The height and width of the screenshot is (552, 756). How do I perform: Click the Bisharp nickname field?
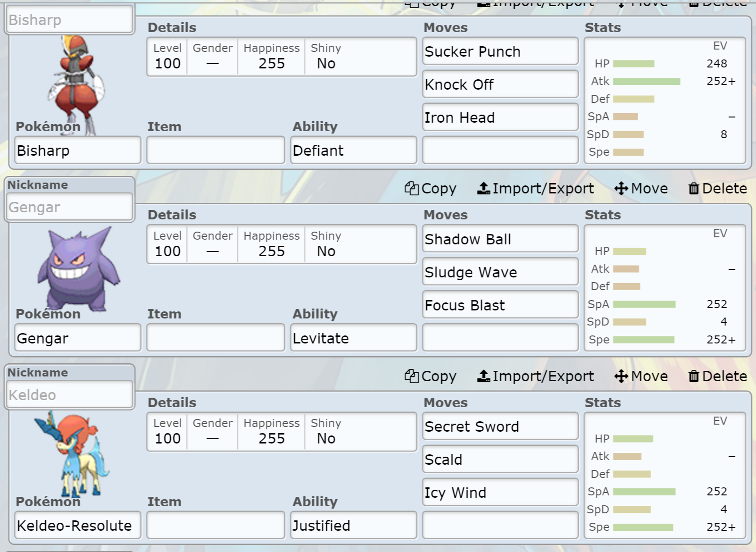coord(70,20)
